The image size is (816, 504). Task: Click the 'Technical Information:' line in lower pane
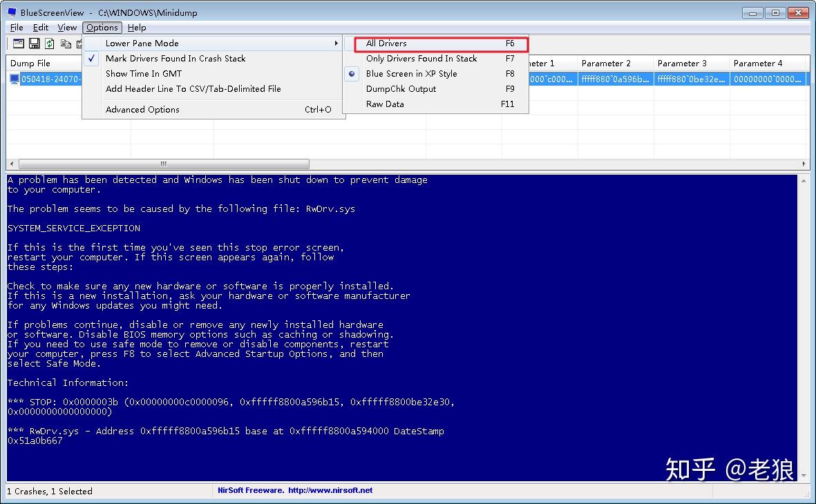tap(68, 382)
